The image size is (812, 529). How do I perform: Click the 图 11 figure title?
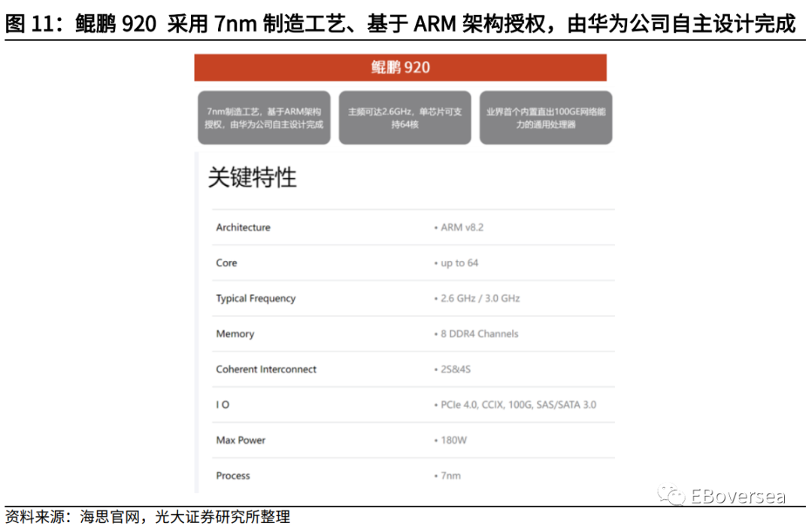point(400,24)
